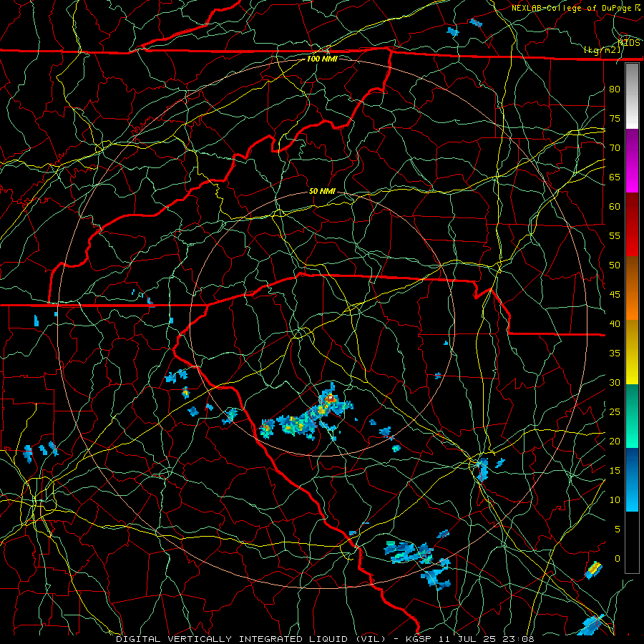Select the 50 NMI range ring label
Image resolution: width=644 pixels, height=644 pixels.
pyautogui.click(x=322, y=191)
